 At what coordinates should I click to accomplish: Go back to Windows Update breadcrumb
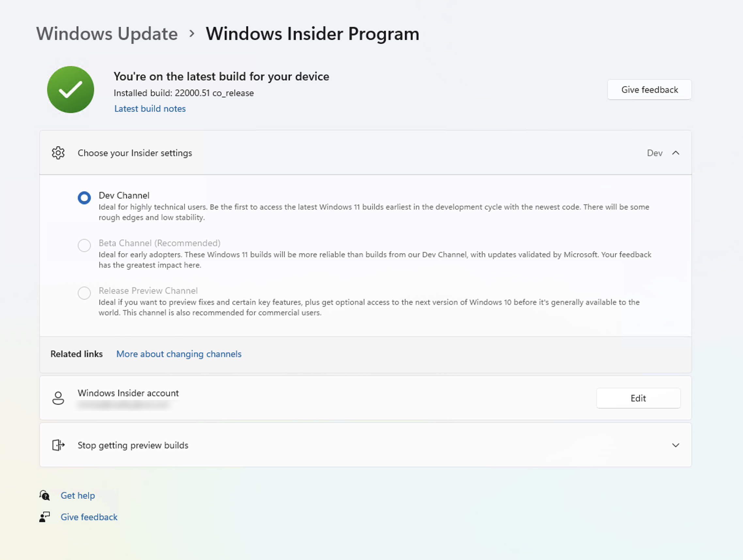(107, 34)
